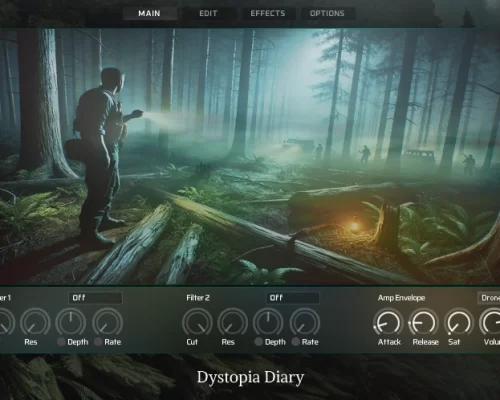Click the forest scene artwork
This screenshot has height=400, width=500.
point(250,156)
